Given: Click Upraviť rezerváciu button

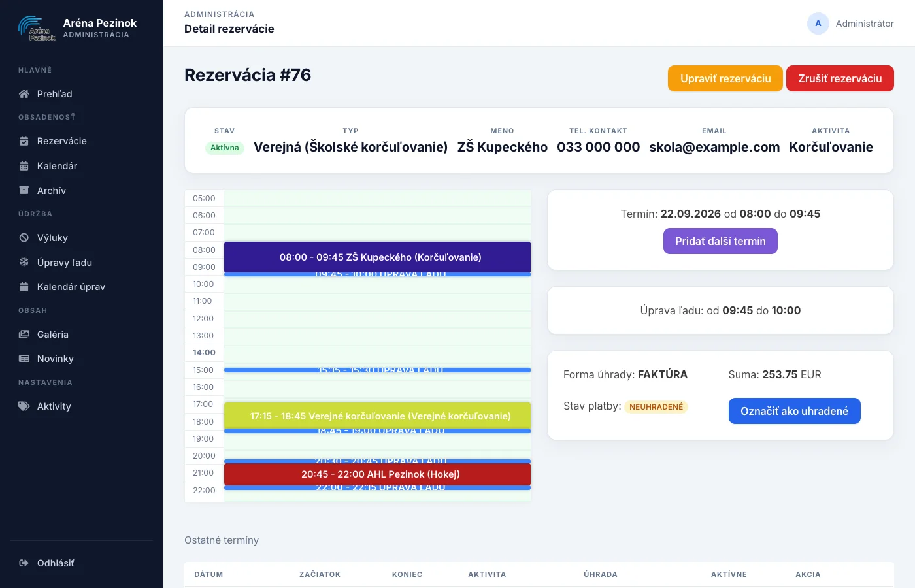Looking at the screenshot, I should 725,78.
